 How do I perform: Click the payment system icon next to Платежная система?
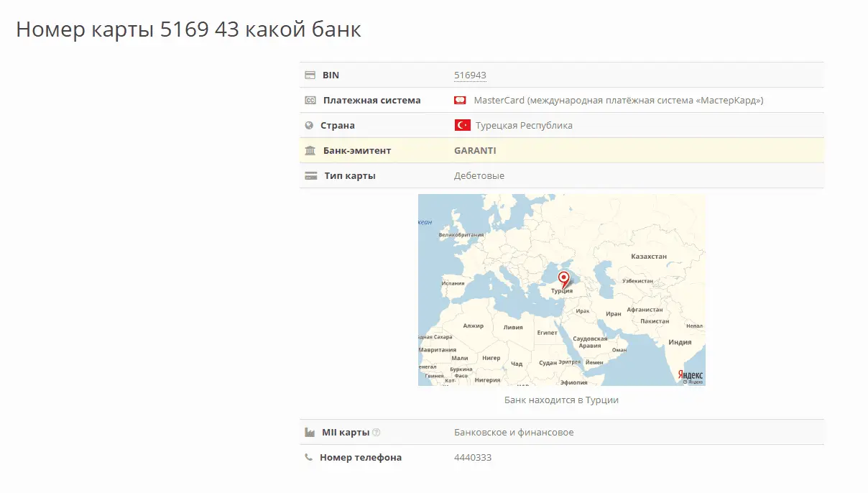(x=310, y=100)
